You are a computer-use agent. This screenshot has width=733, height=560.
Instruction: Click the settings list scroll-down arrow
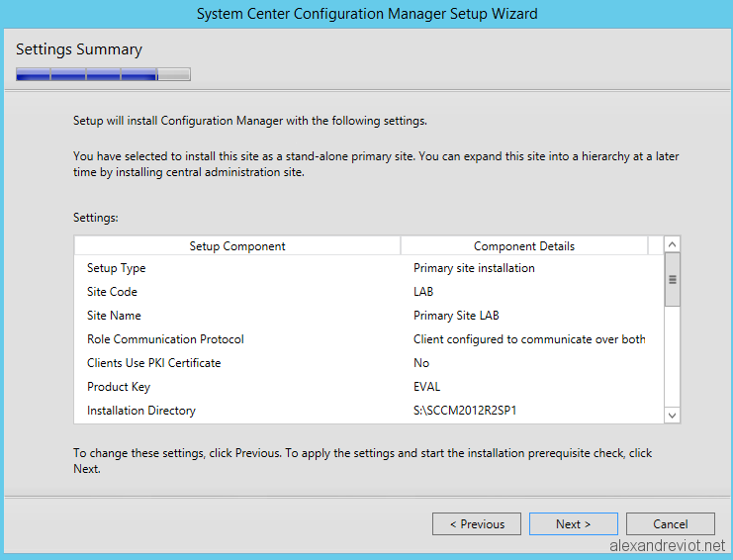pos(673,416)
